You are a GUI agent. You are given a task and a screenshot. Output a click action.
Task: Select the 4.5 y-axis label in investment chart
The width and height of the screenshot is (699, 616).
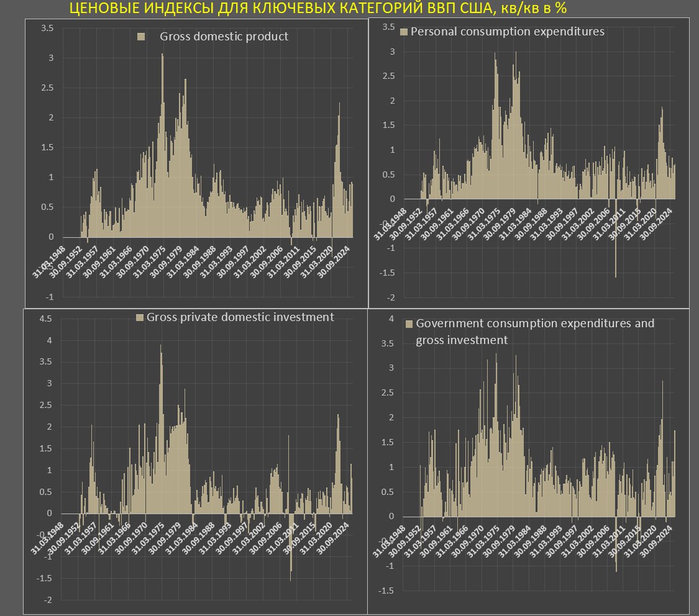(x=45, y=319)
